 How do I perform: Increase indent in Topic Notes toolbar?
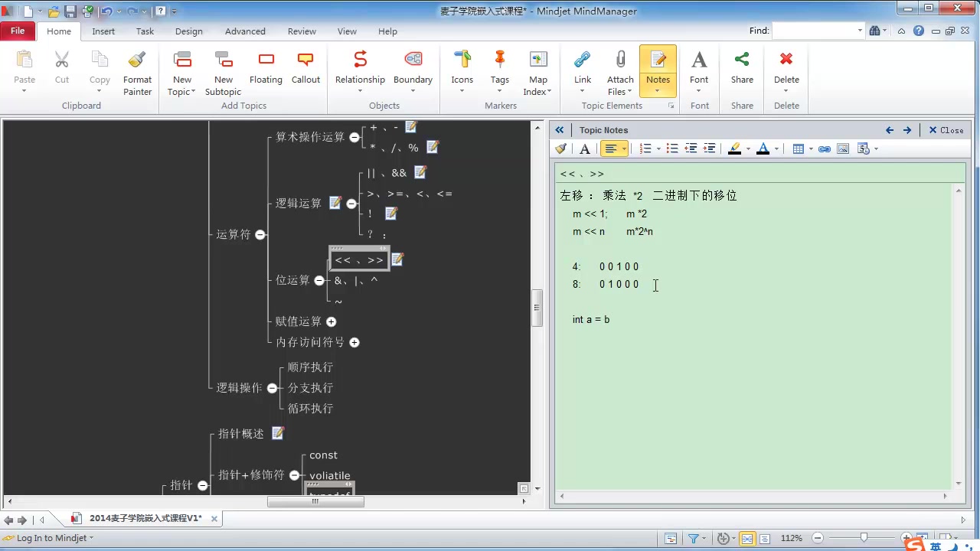(709, 149)
